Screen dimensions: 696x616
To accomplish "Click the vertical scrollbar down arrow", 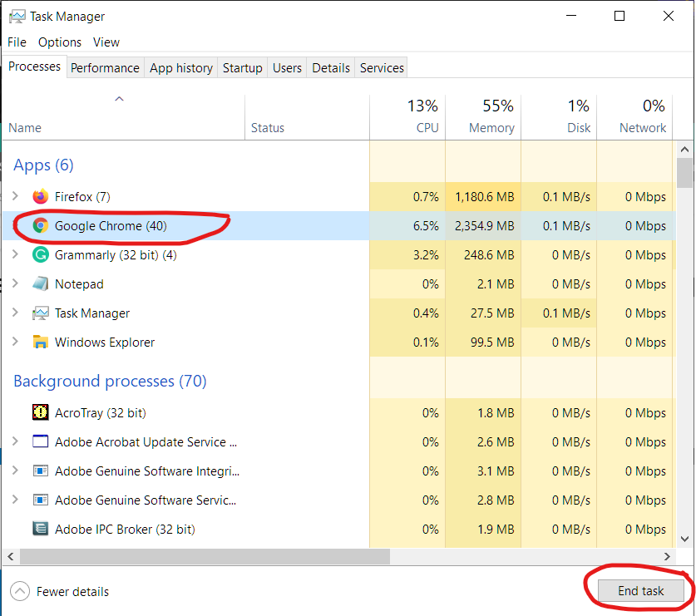I will point(684,539).
